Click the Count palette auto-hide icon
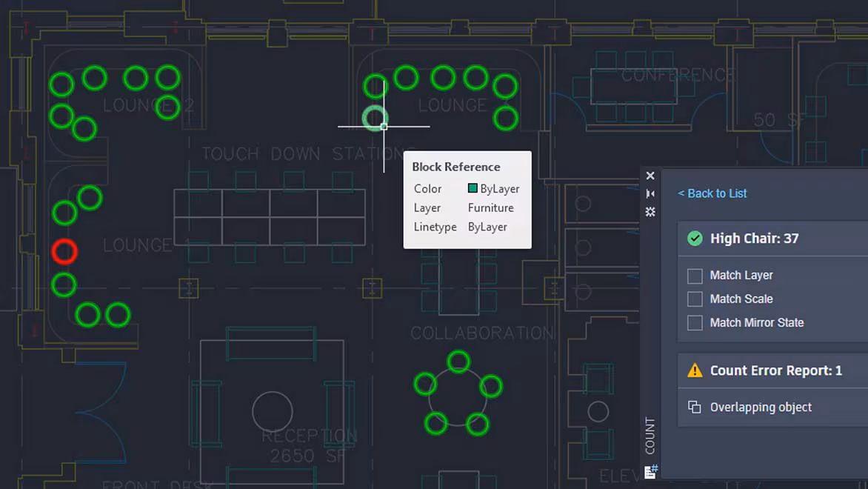The height and width of the screenshot is (489, 868). pyautogui.click(x=650, y=194)
